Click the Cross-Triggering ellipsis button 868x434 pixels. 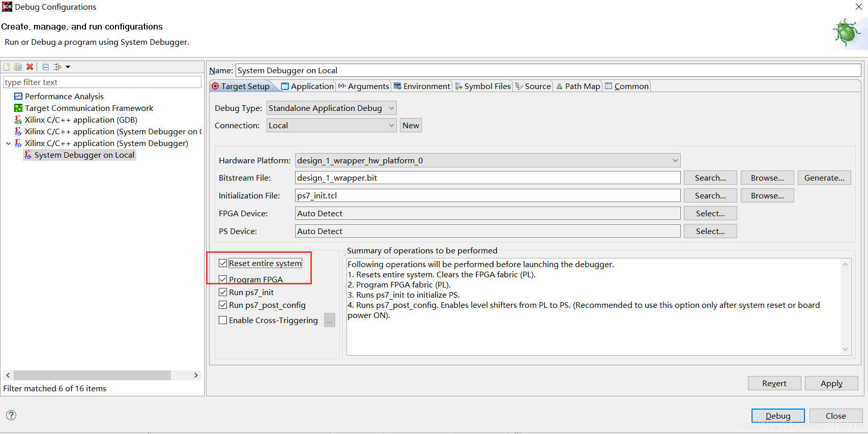(330, 320)
